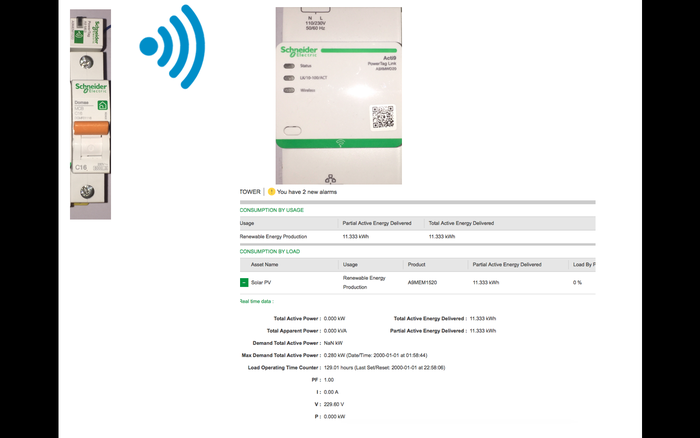Image resolution: width=700 pixels, height=438 pixels.
Task: Click the C16 rating label on the breaker
Action: click(x=81, y=167)
